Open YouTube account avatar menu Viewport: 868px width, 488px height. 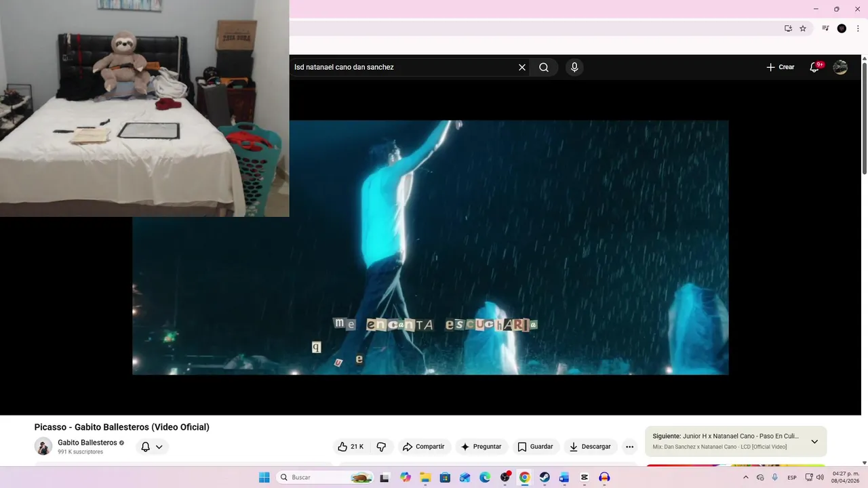coord(840,67)
